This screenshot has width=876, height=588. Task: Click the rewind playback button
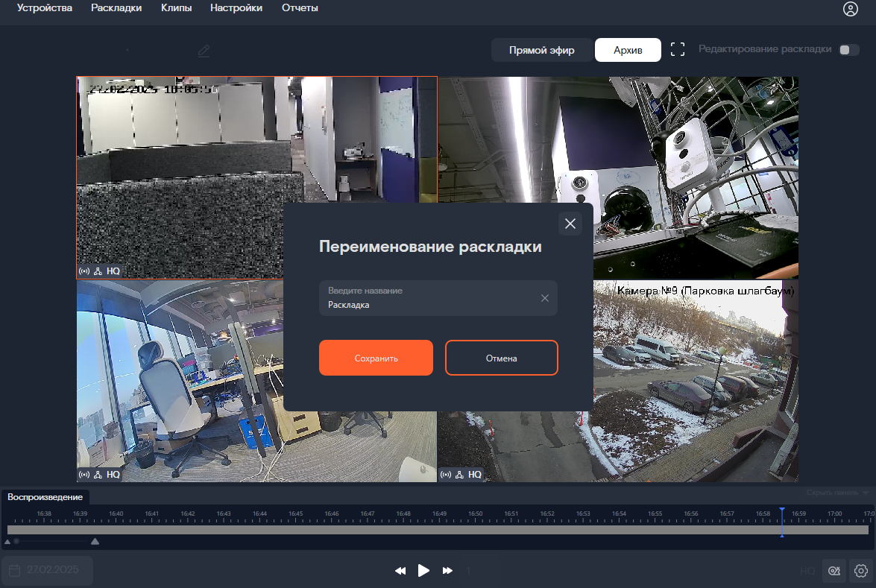coord(400,571)
